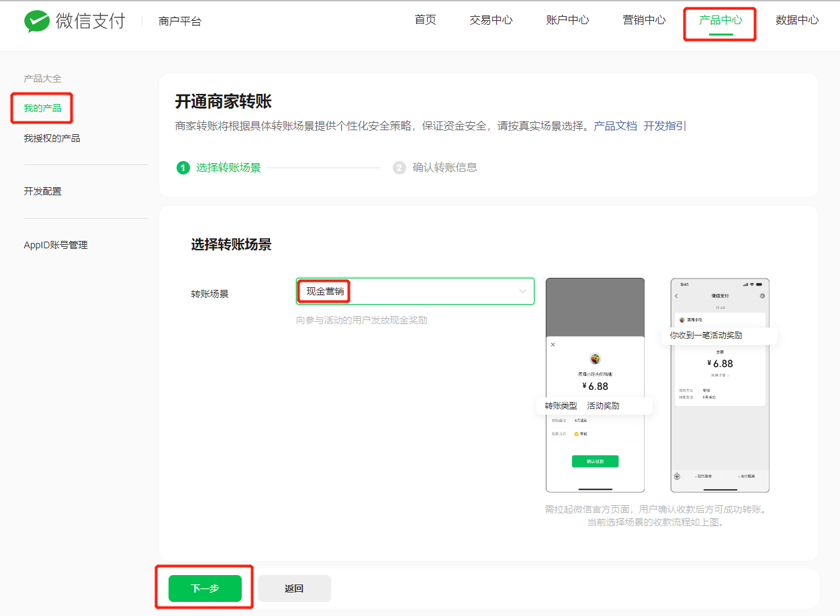Open the 首页 tab
Screen dimensions: 840x616
pyautogui.click(x=426, y=20)
